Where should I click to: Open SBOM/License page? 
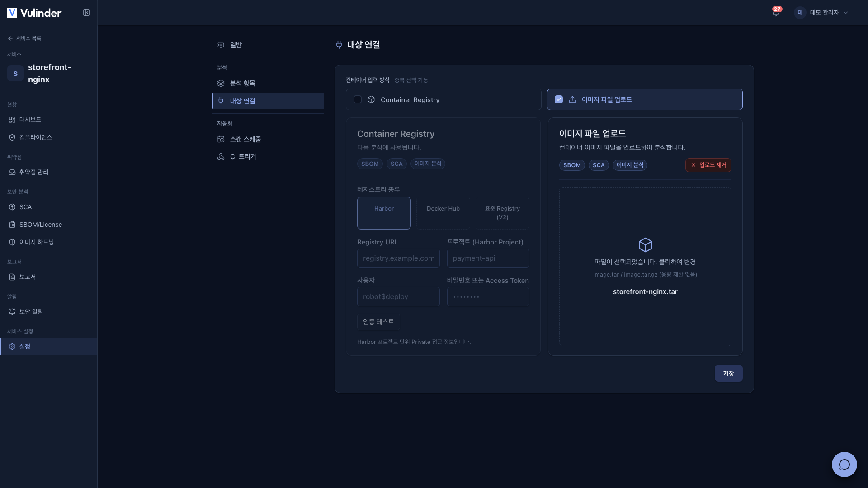click(48, 225)
